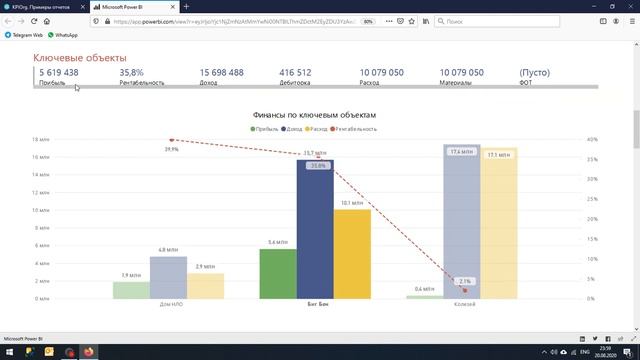The height and width of the screenshot is (360, 640).
Task: Click the Доход legend item
Action: [291, 129]
